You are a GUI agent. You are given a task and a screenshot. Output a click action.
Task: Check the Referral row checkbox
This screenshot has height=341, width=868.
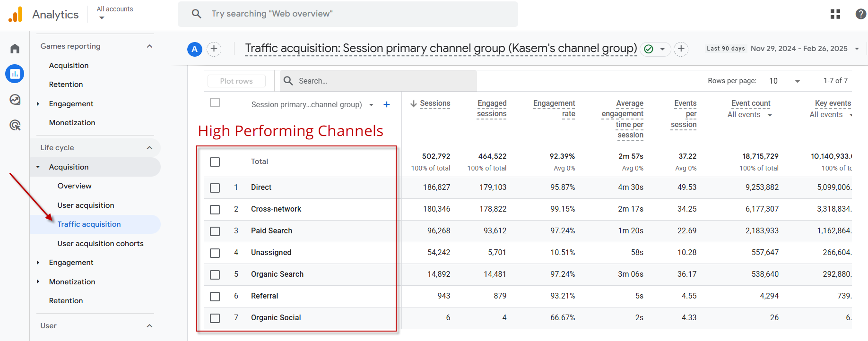215,297
